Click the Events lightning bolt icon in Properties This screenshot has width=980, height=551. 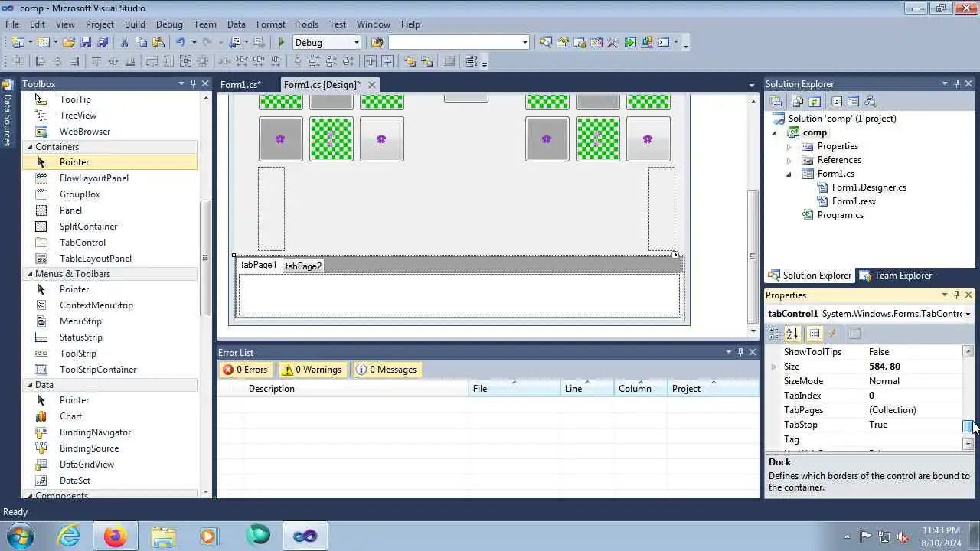coord(832,334)
